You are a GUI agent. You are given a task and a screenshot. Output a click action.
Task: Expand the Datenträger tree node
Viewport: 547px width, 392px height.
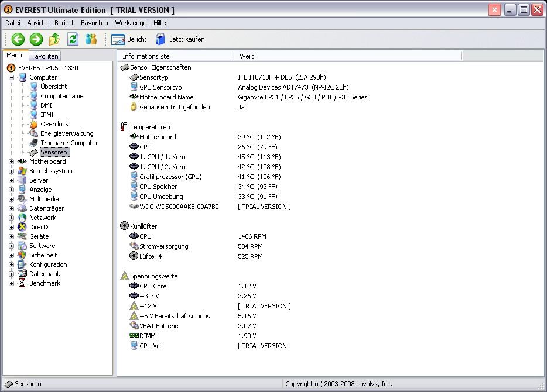click(x=12, y=208)
